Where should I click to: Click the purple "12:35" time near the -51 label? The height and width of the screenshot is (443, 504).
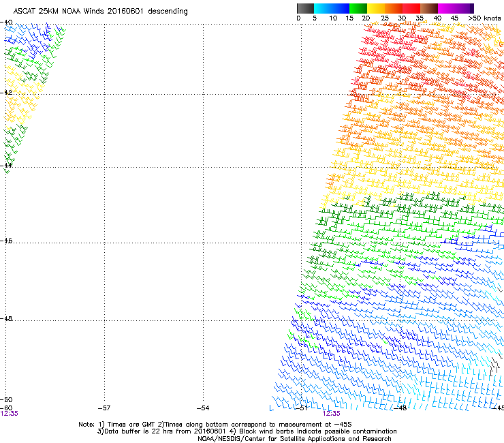[x=332, y=414]
